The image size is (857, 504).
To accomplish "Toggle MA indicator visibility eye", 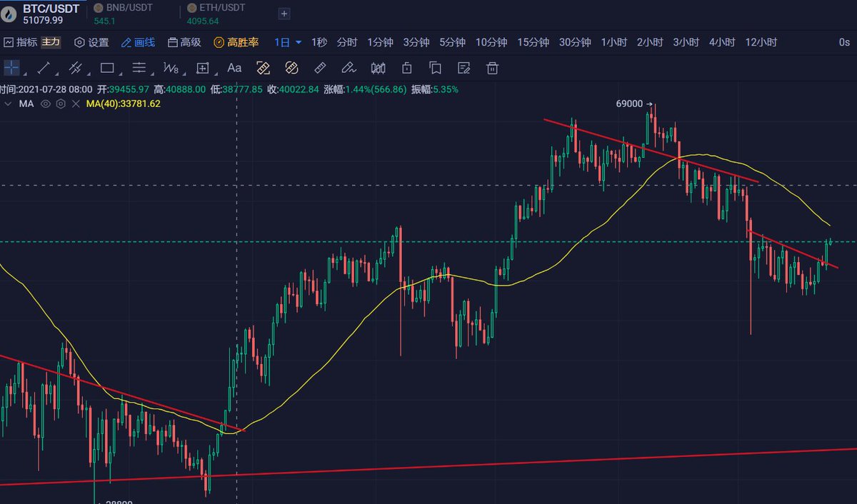I will (x=46, y=104).
